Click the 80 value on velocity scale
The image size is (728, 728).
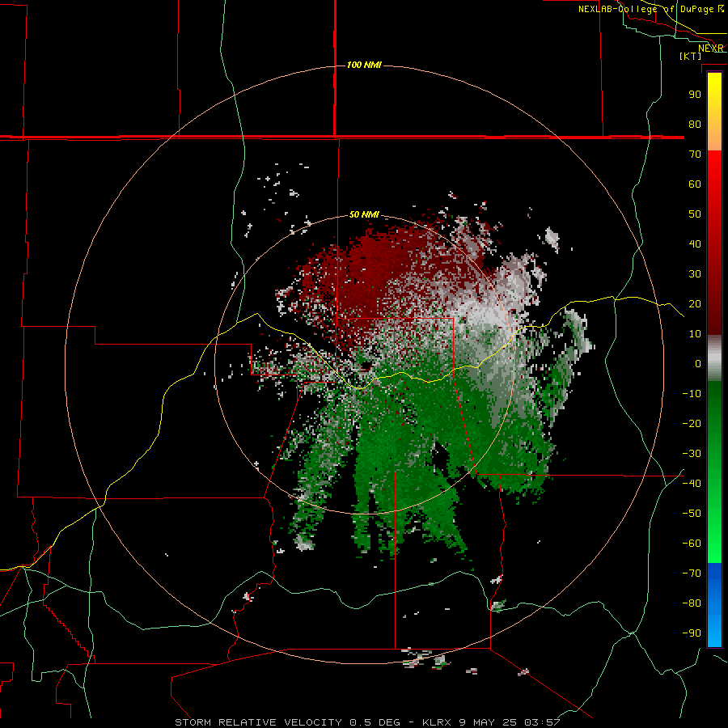tap(695, 125)
